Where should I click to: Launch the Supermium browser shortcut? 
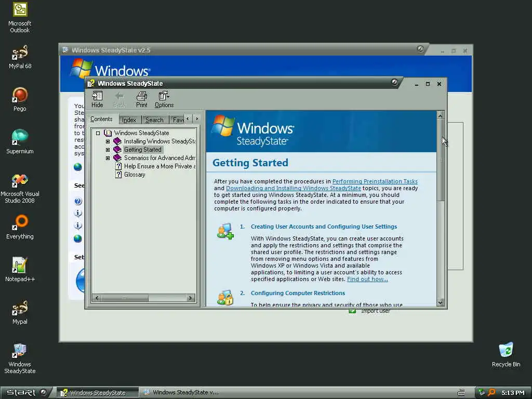[20, 142]
